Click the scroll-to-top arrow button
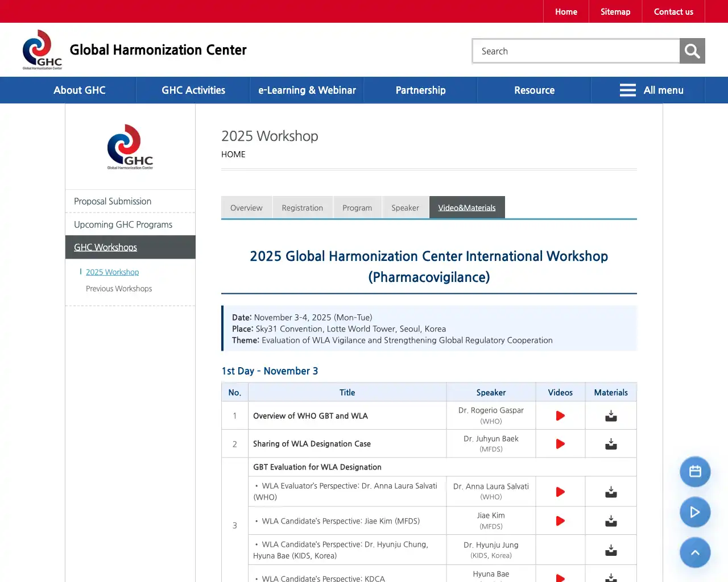The width and height of the screenshot is (728, 582). 695,552
